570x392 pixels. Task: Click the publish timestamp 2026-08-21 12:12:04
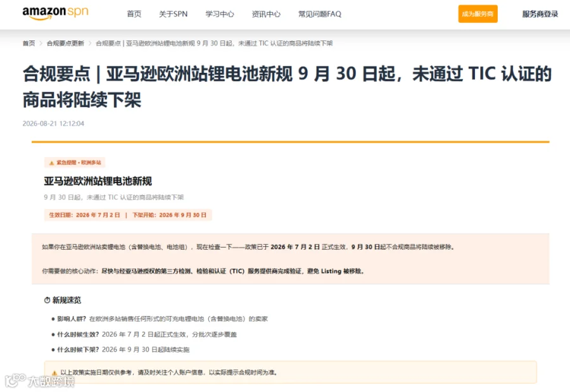pyautogui.click(x=53, y=123)
